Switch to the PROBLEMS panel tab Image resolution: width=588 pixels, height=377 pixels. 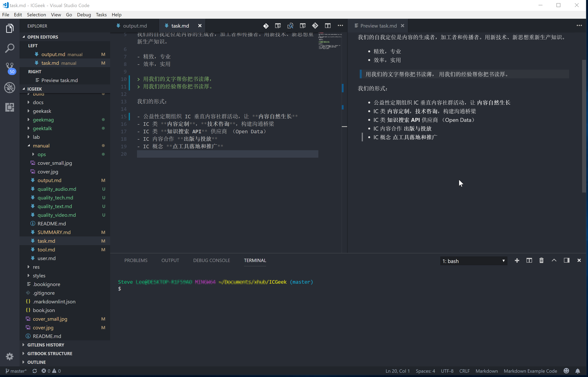coord(136,260)
